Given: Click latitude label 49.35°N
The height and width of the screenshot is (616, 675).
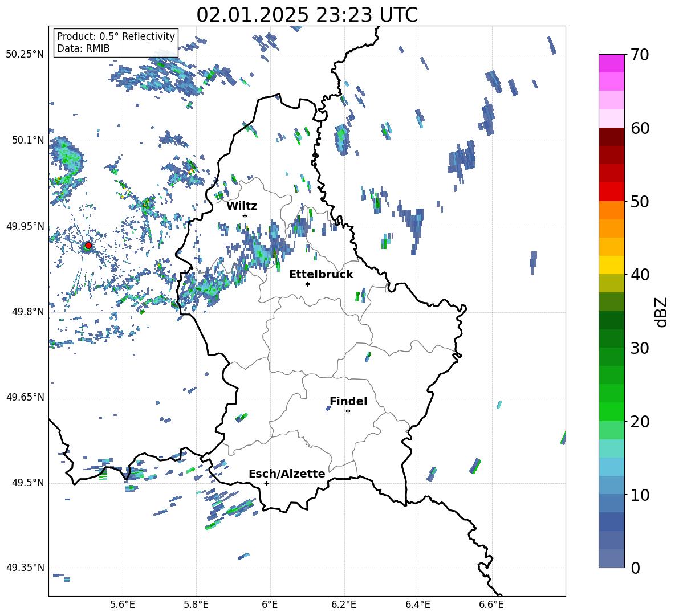Looking at the screenshot, I should (25, 568).
